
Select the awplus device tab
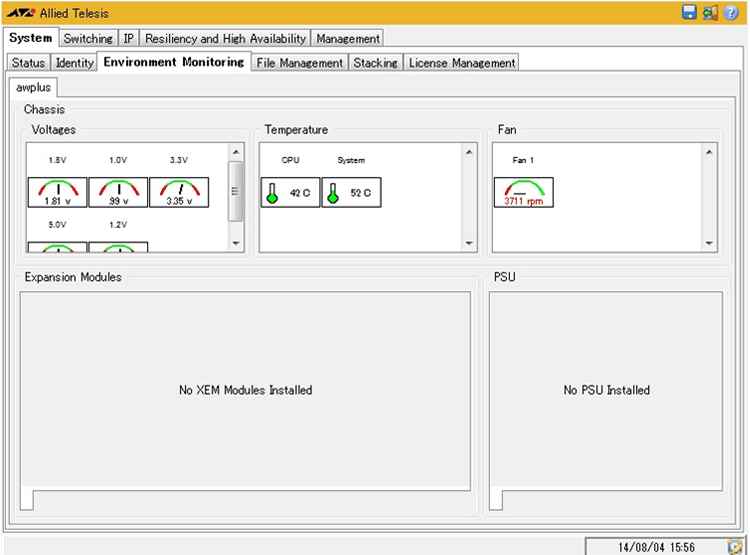[33, 87]
